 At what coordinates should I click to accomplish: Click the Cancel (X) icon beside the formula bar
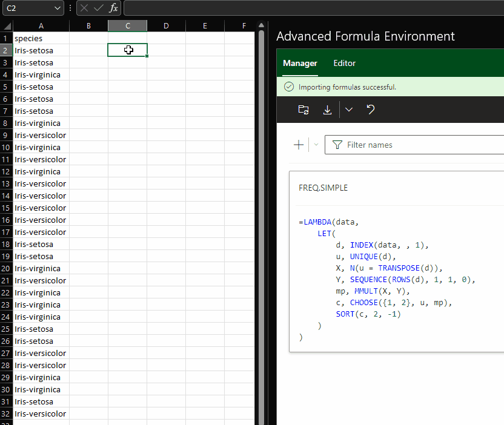click(x=84, y=8)
